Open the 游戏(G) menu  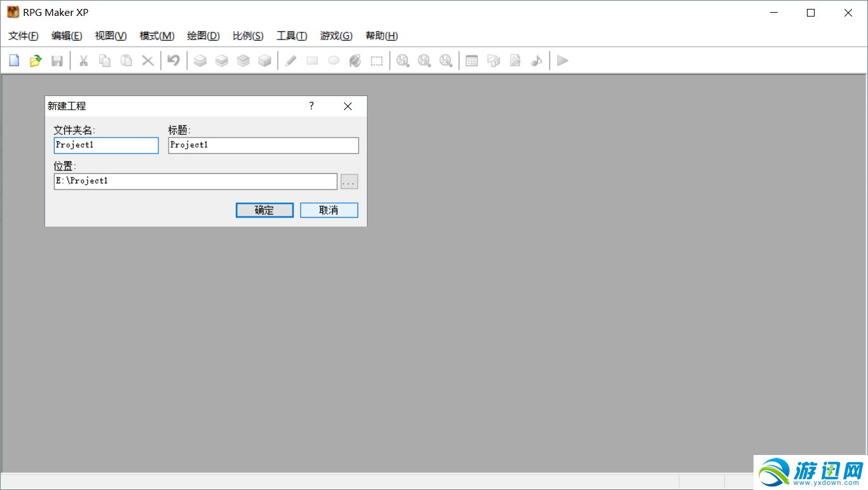tap(336, 36)
